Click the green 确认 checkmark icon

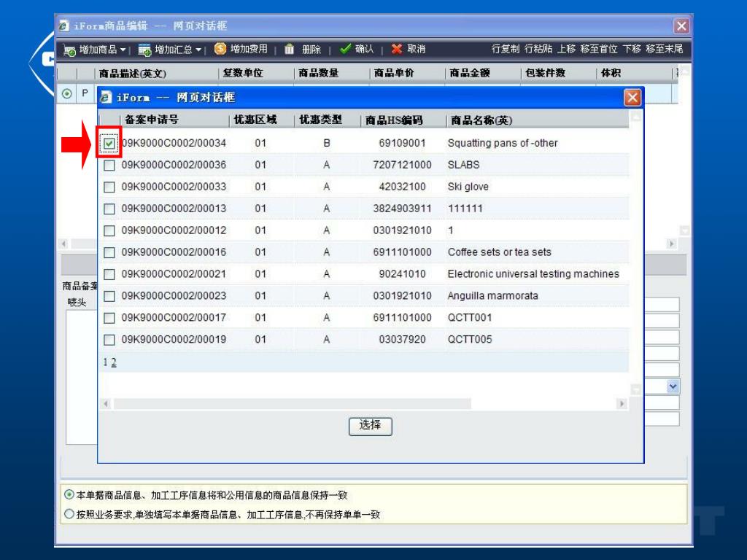tap(345, 49)
